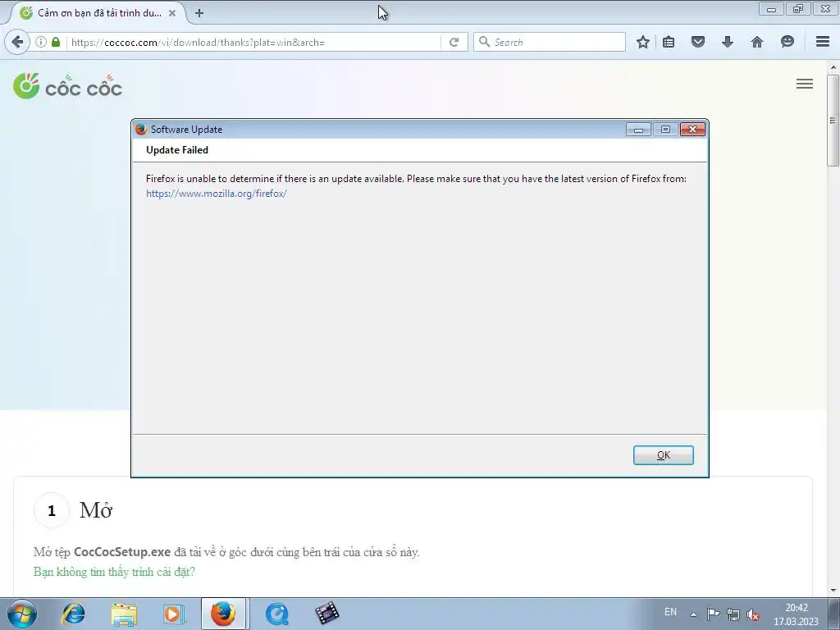Restore down the Firefox browser window
840x630 pixels.
tap(798, 9)
